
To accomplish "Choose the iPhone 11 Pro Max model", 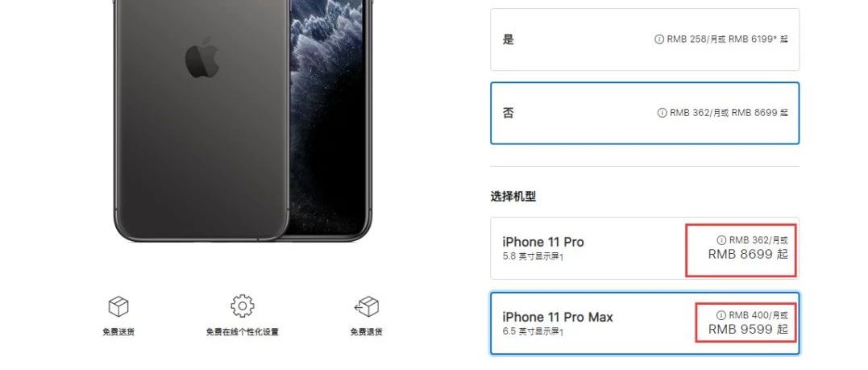I will [x=645, y=323].
